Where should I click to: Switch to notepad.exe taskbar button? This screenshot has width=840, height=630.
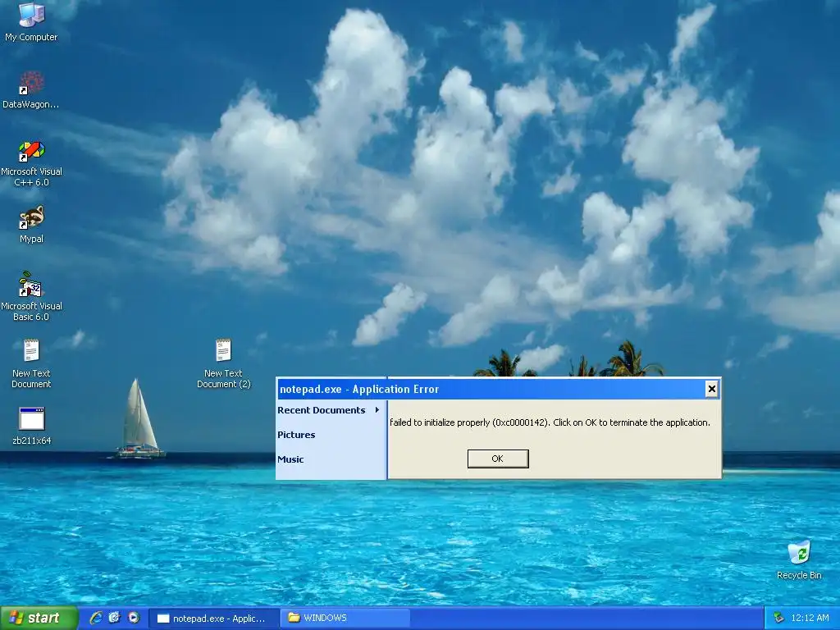click(x=213, y=619)
